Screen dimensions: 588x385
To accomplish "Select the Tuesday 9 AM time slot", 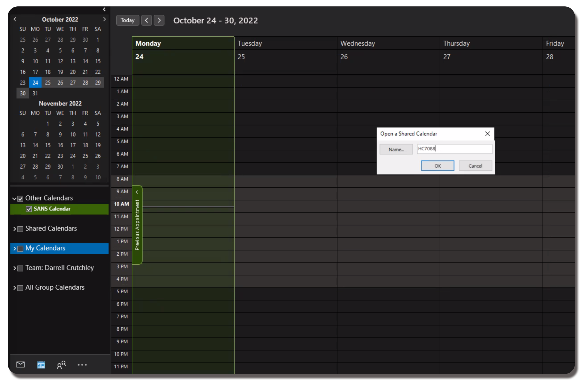I will coord(286,194).
